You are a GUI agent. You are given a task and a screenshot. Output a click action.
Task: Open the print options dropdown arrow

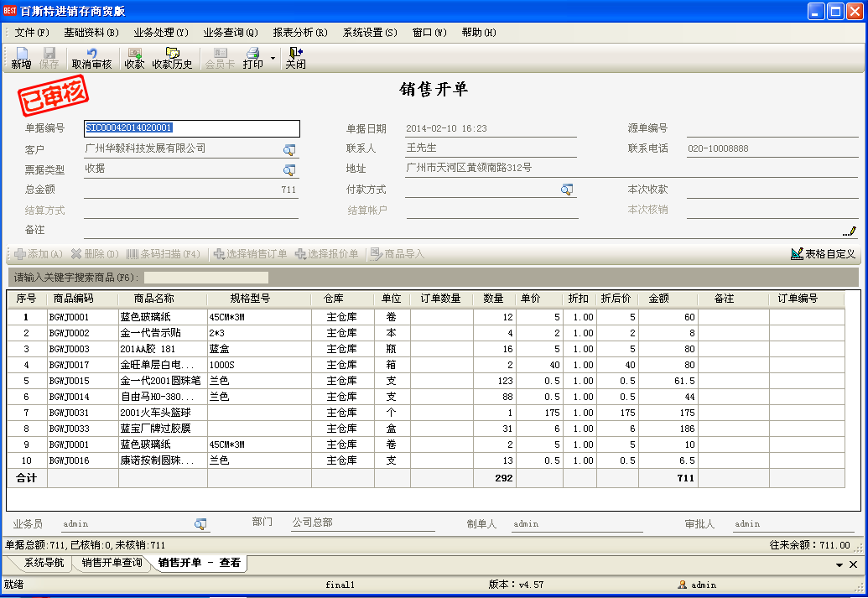pos(273,59)
